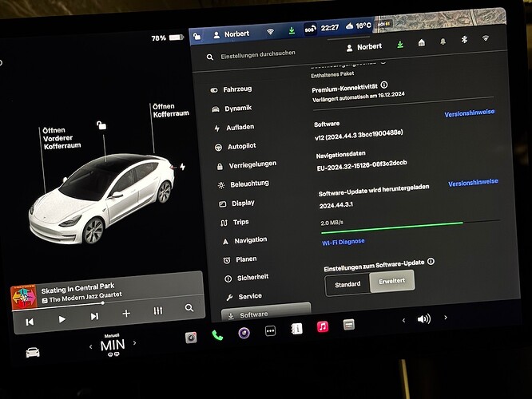Tap the info icon next to Premium-Konnektivität

point(384,85)
